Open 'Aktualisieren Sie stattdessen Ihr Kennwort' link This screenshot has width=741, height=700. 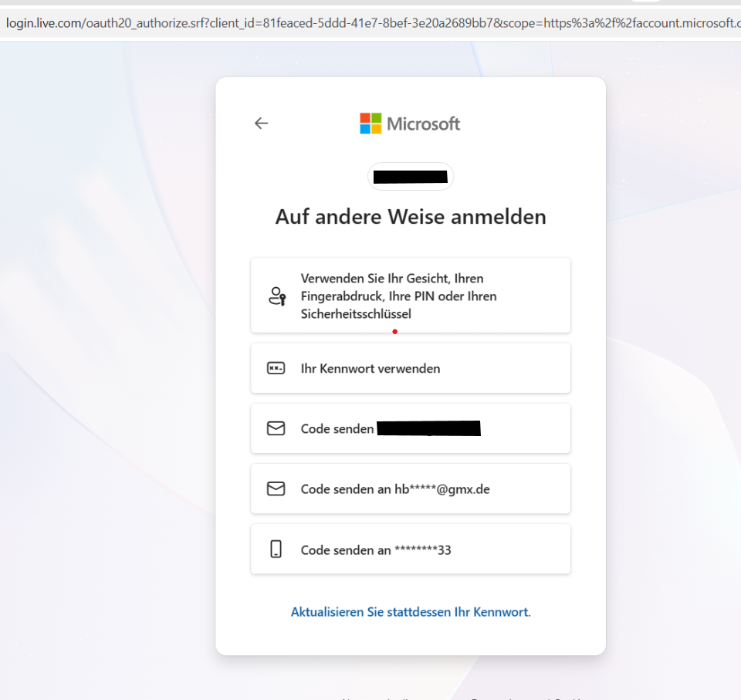[411, 612]
